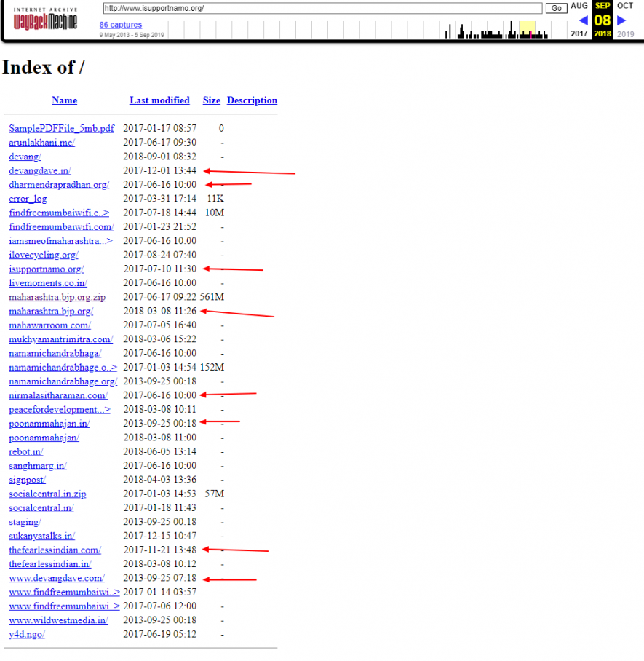Viewport: 644px width, 661px height.
Task: Open SamplePDFFile_5mb.pdf
Action: click(61, 128)
